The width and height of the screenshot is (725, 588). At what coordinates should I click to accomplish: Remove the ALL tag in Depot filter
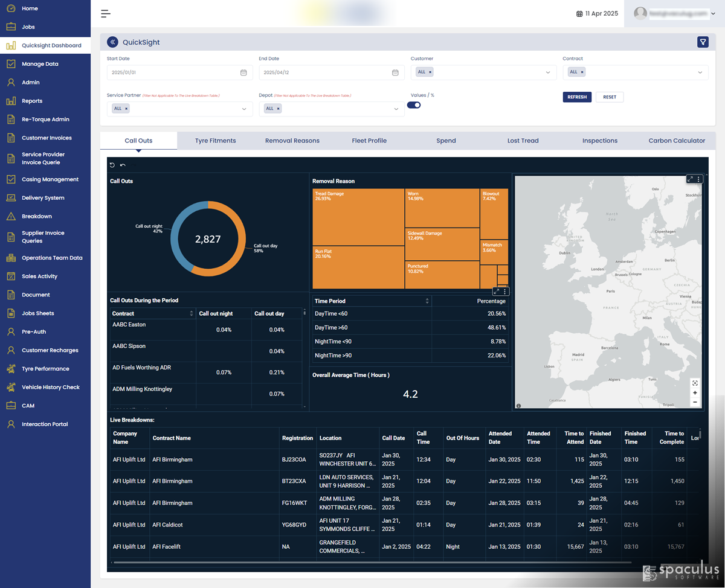click(x=278, y=109)
